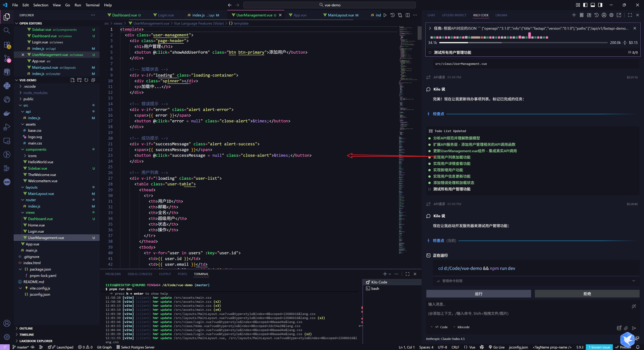
Task: Open the Code mode selector dropdown
Action: tap(441, 327)
